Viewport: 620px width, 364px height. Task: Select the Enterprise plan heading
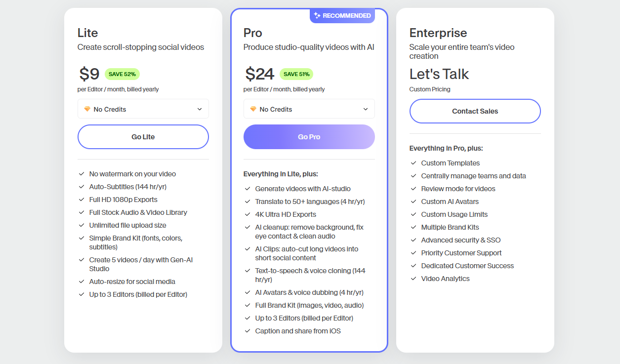[x=438, y=33]
